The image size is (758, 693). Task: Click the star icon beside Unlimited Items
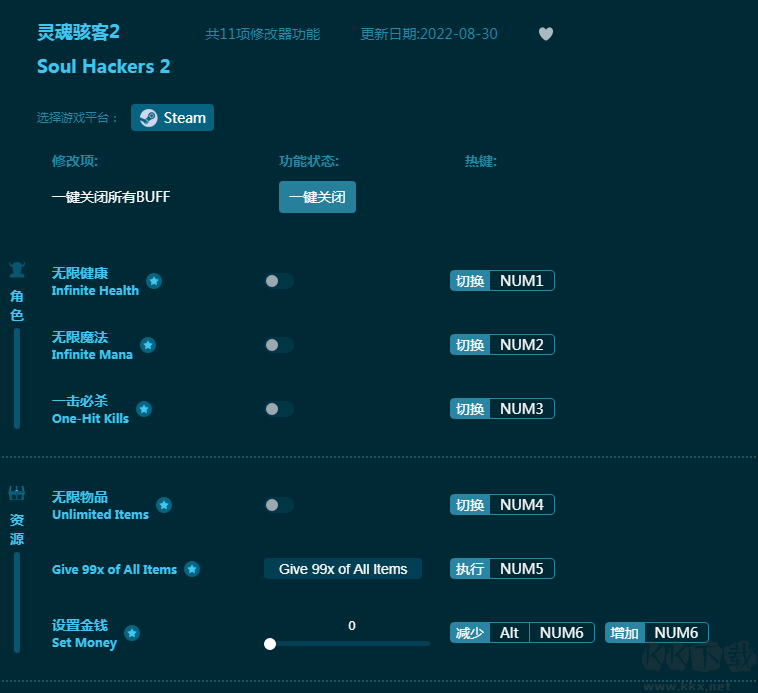pos(164,505)
